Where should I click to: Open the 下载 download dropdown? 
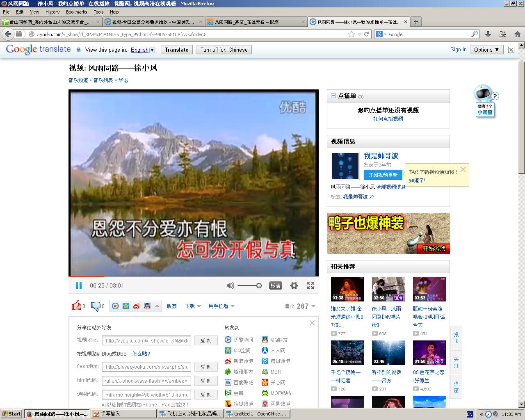tap(193, 306)
